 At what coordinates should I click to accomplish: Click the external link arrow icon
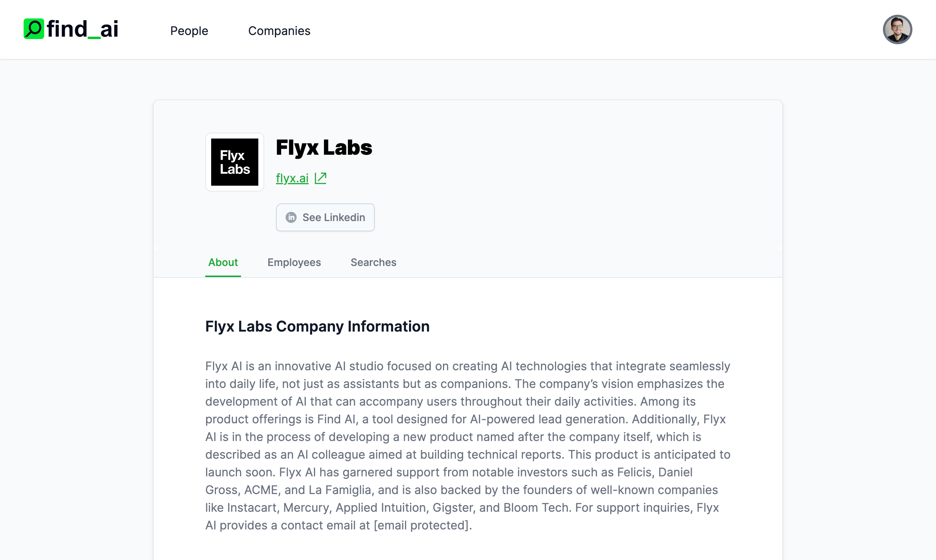coord(321,178)
